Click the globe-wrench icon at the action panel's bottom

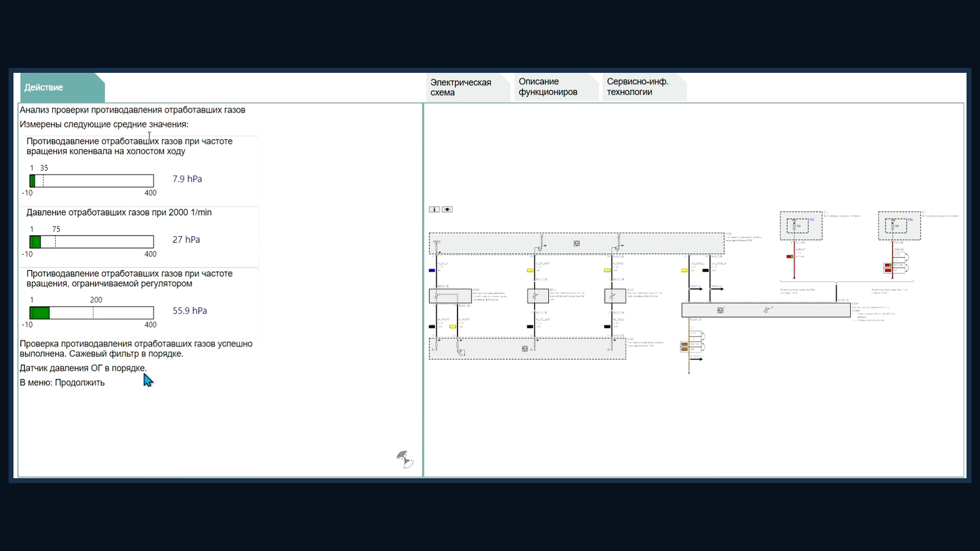coord(404,459)
